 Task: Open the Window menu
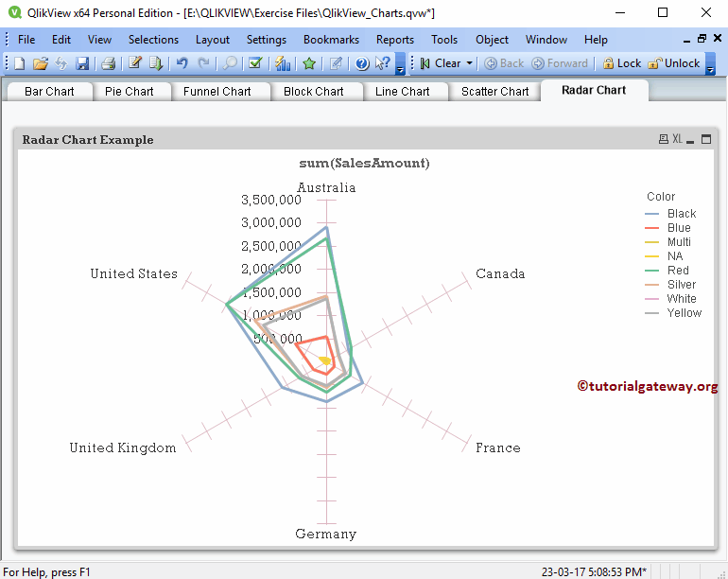(546, 40)
